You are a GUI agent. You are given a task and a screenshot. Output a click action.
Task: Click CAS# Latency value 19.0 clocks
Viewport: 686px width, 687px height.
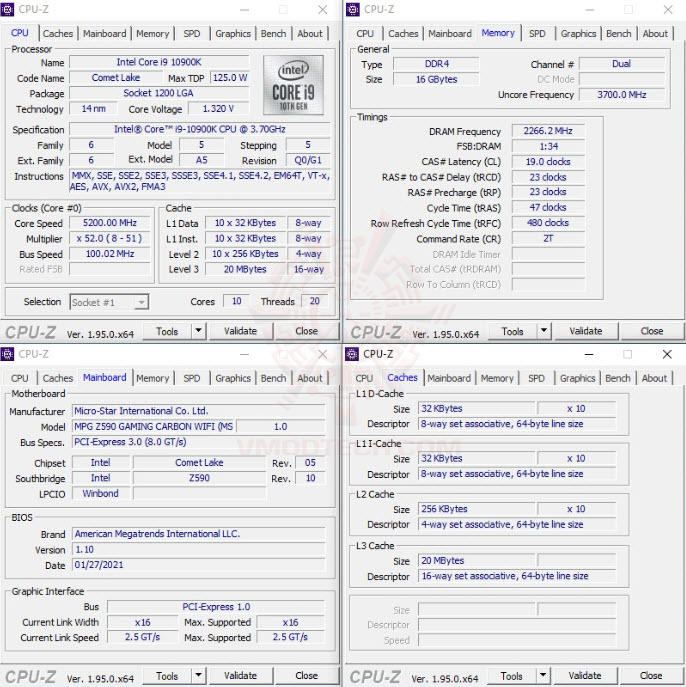tap(548, 162)
